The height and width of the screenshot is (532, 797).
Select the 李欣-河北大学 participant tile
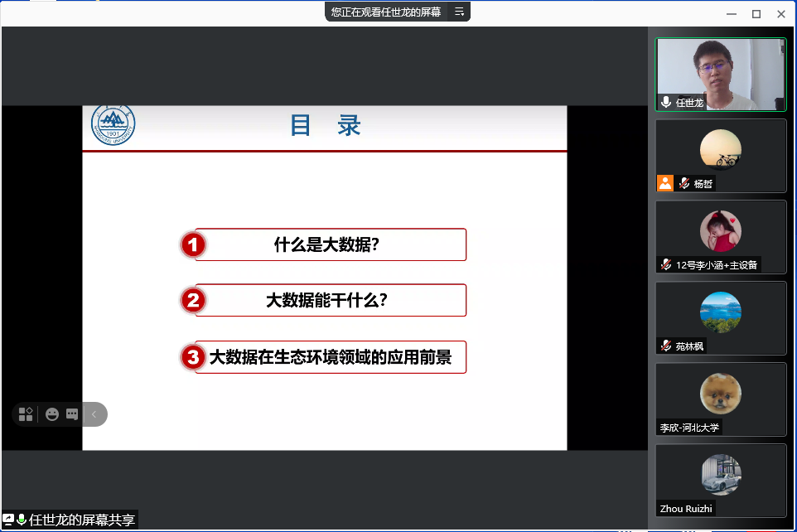[720, 399]
